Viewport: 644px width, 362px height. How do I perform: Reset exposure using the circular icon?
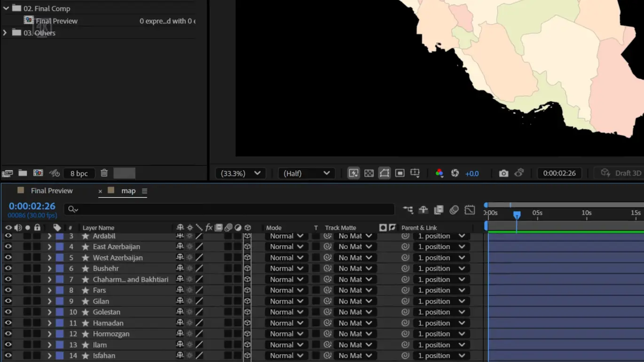pyautogui.click(x=455, y=173)
